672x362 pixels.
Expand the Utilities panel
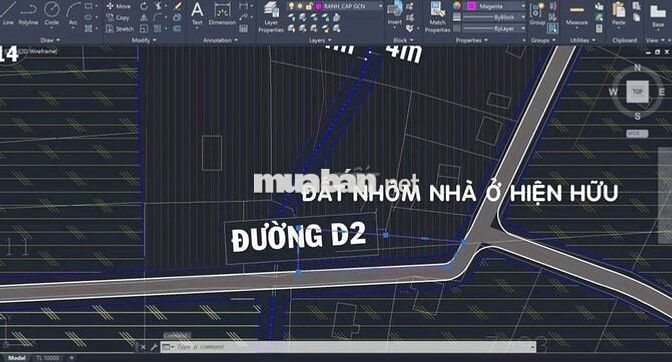583,40
